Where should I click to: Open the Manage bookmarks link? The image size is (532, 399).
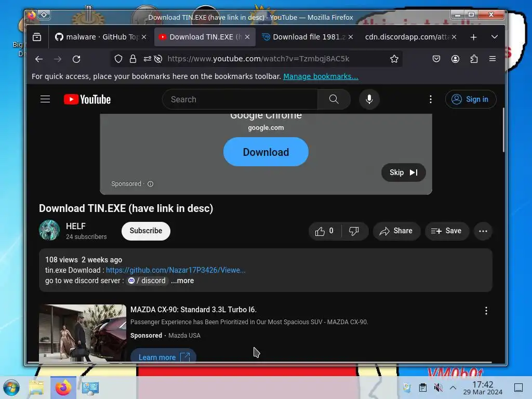click(x=321, y=76)
